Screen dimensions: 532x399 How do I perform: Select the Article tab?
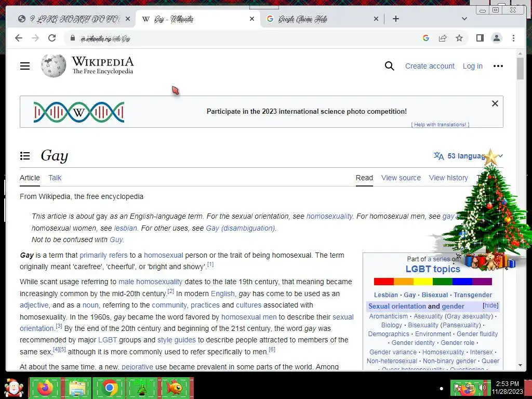click(x=30, y=178)
